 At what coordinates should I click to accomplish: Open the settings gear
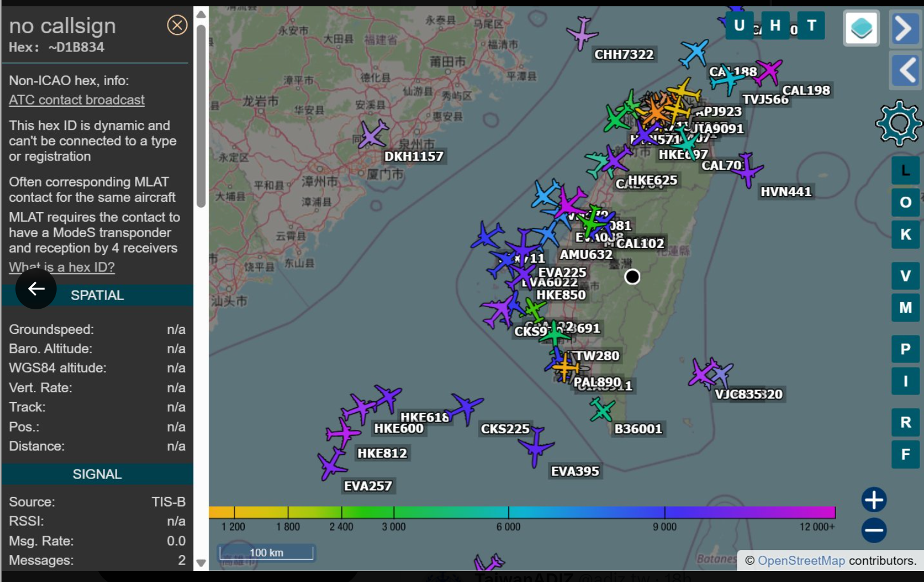[x=898, y=123]
